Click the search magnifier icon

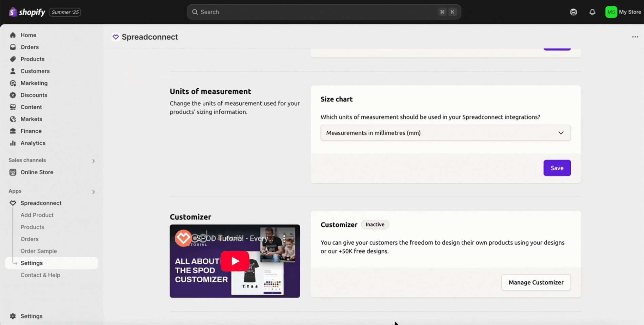[x=195, y=12]
